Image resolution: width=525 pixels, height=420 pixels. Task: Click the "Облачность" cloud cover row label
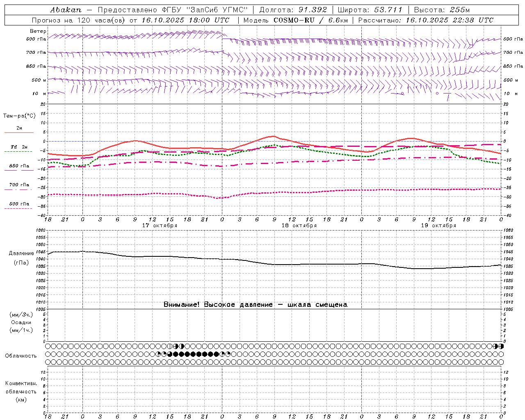point(21,356)
